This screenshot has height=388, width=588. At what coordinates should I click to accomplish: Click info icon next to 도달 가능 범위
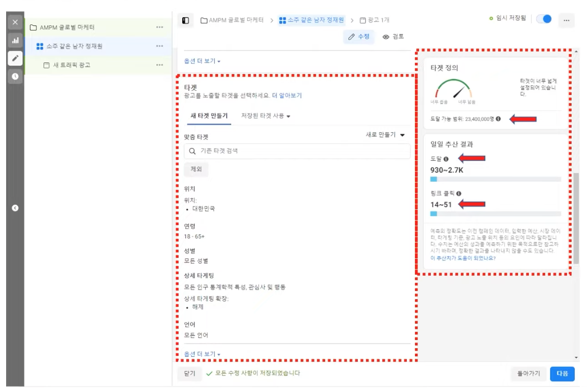498,119
